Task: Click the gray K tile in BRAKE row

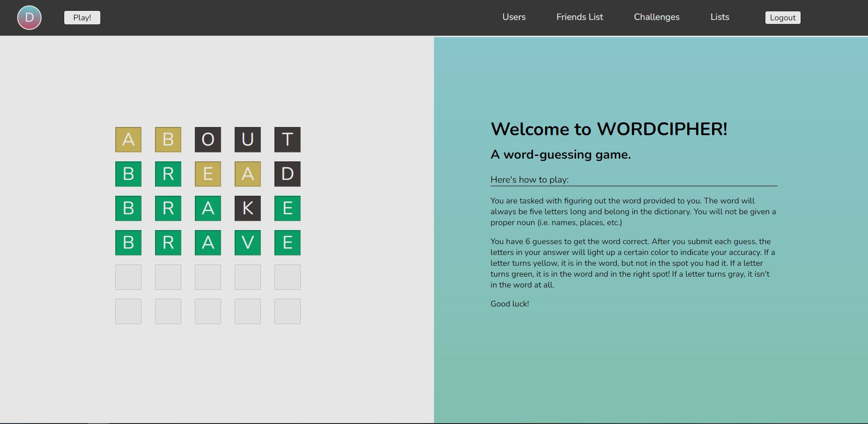Action: pyautogui.click(x=247, y=208)
